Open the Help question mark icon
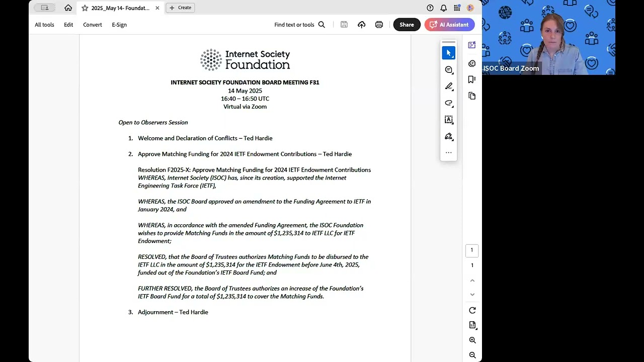 430,8
